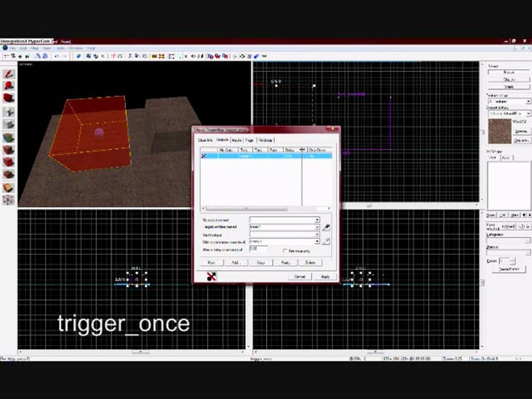Image resolution: width=532 pixels, height=399 pixels.
Task: Select the Selection tool in left palette
Action: pyautogui.click(x=8, y=73)
